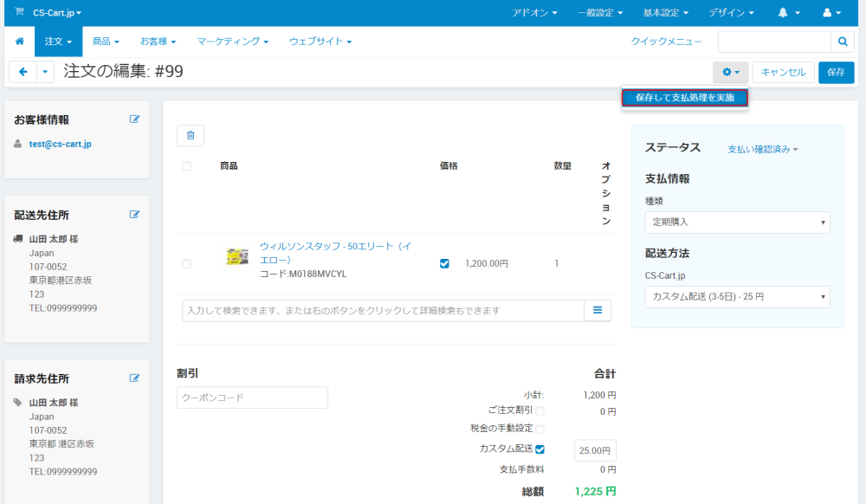Viewport: 866px width, 504px height.
Task: Open the 定期購入 payment type dropdown
Action: [737, 223]
